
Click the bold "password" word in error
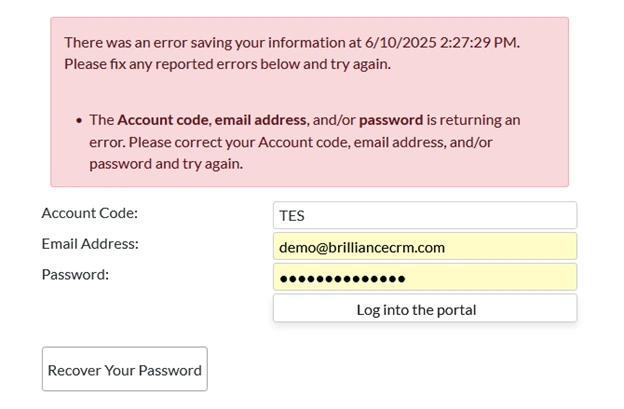391,120
